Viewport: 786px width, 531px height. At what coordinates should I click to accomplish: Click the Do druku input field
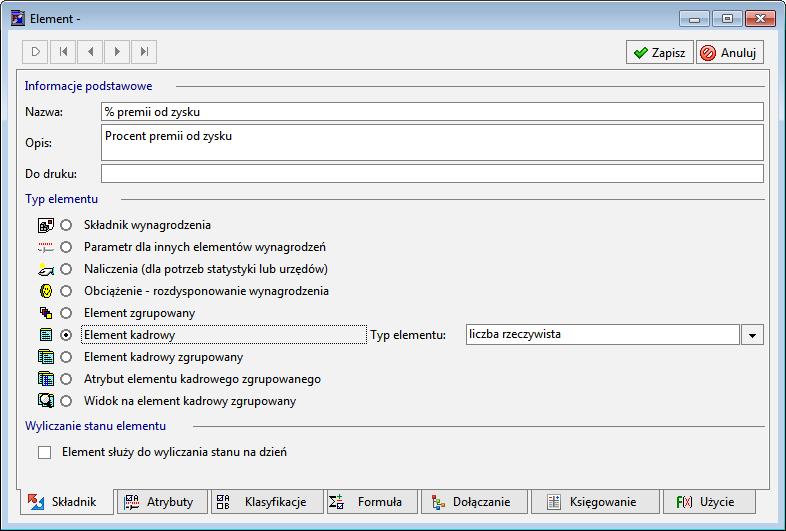point(432,174)
